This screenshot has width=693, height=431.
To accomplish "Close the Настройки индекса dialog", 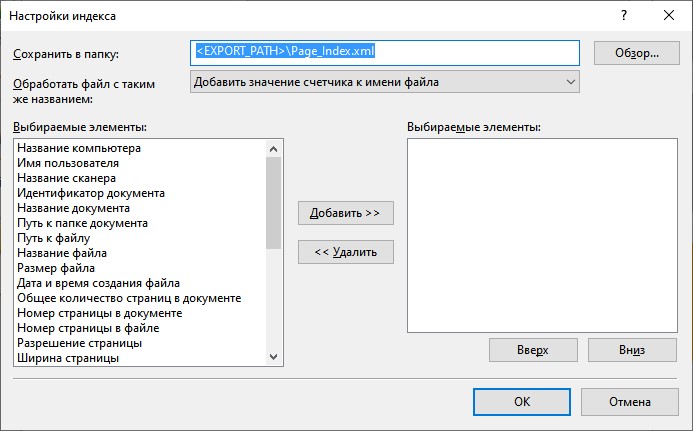I will click(x=669, y=15).
